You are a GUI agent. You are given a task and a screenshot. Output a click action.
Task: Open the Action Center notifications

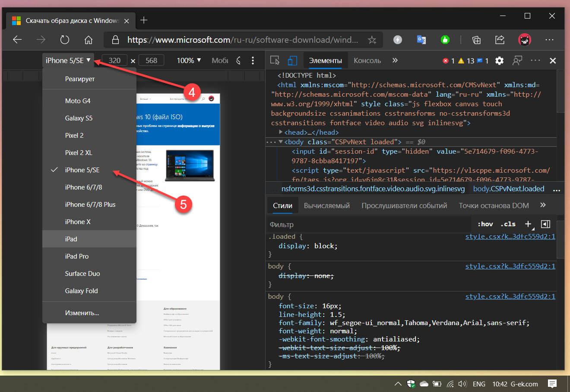(552, 383)
